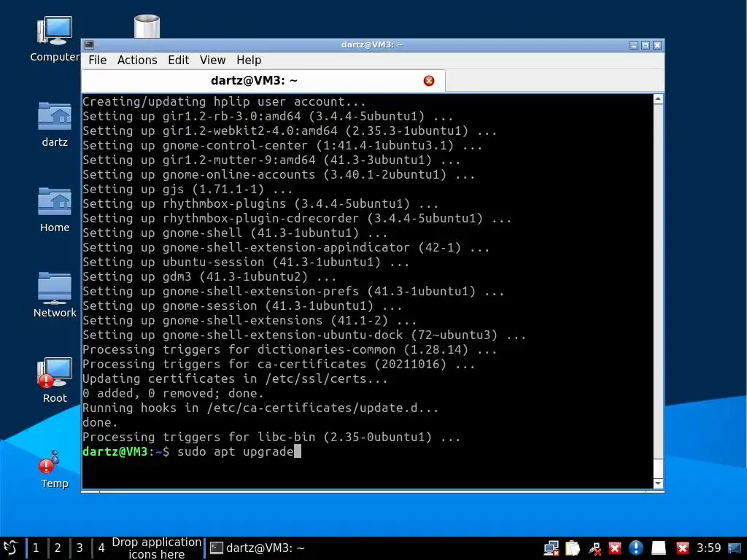Click the 3:59 clock in the panel
The width and height of the screenshot is (747, 560).
708,548
